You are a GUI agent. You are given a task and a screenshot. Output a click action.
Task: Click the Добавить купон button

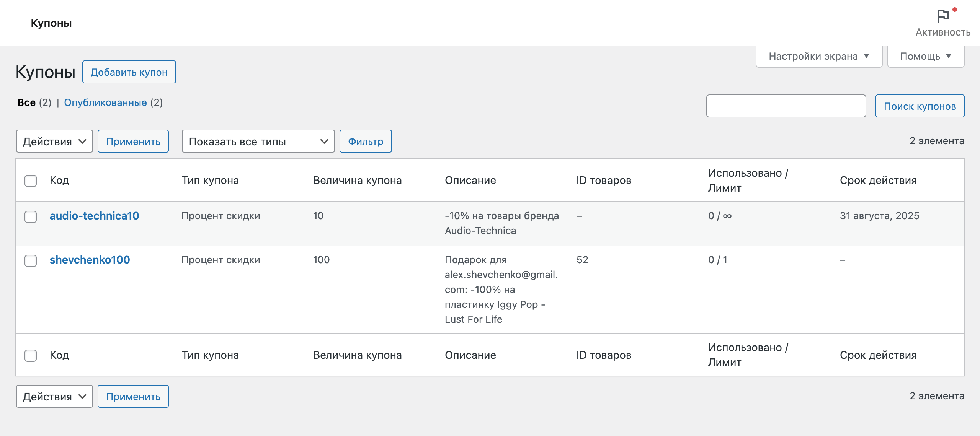(129, 72)
